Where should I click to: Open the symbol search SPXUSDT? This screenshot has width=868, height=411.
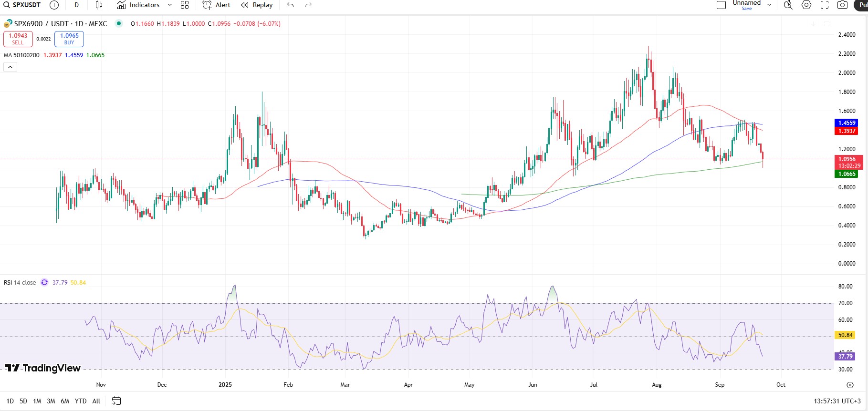pyautogui.click(x=22, y=5)
